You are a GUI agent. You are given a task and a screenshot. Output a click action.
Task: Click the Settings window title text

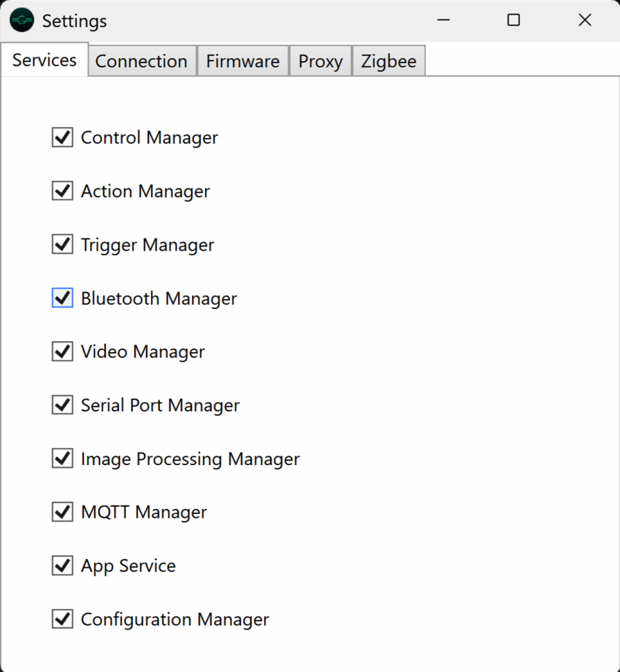(75, 21)
